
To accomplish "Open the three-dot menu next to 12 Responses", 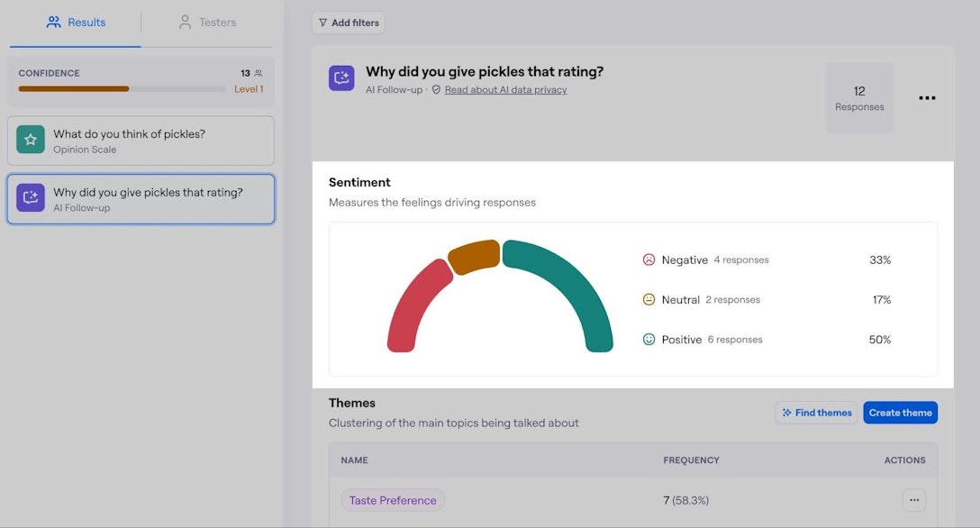I will (x=927, y=97).
